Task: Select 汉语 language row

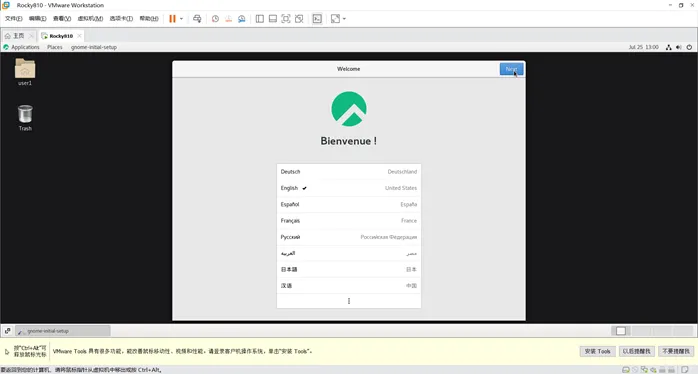Action: 349,285
